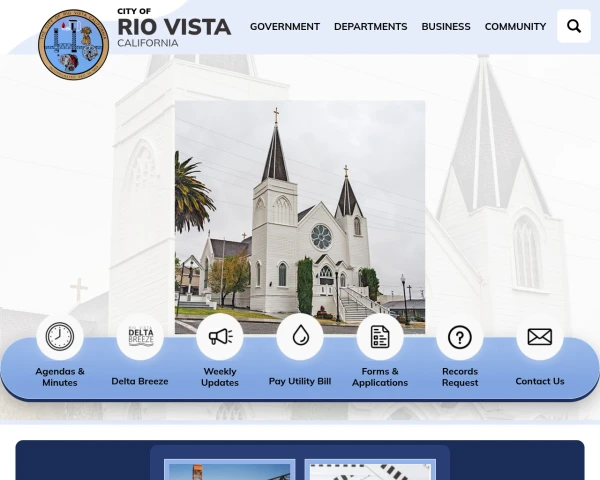
Task: Click the City of Rio Vista seal
Action: 73,44
